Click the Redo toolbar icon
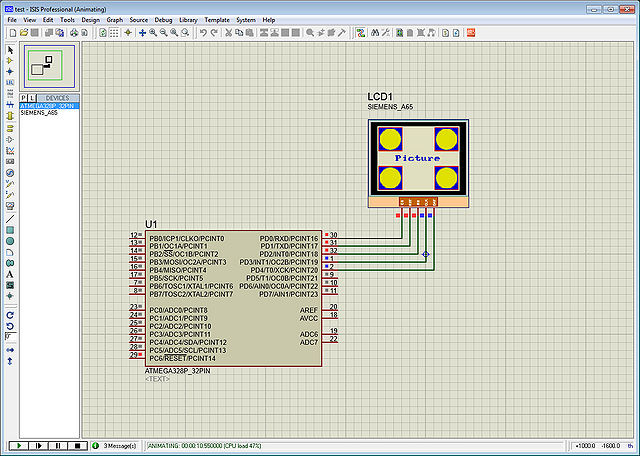 coord(214,33)
